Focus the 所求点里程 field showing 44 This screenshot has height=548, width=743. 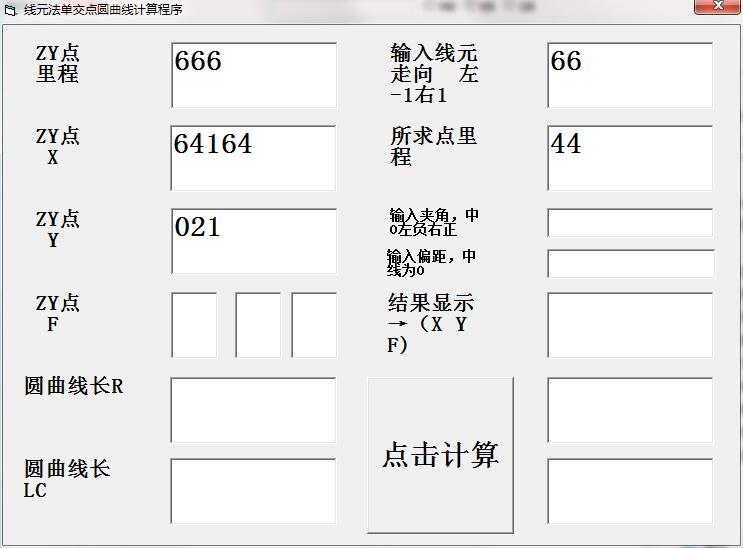point(630,158)
